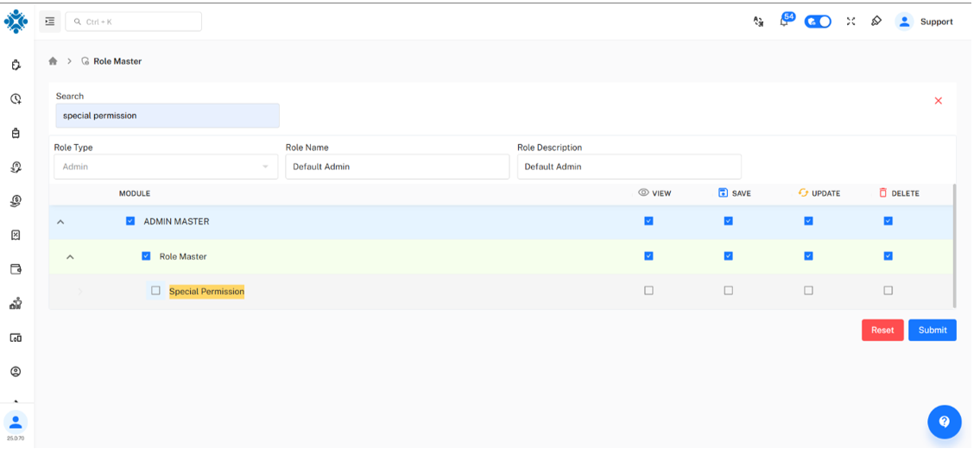Click the Role Name input field

click(x=397, y=167)
